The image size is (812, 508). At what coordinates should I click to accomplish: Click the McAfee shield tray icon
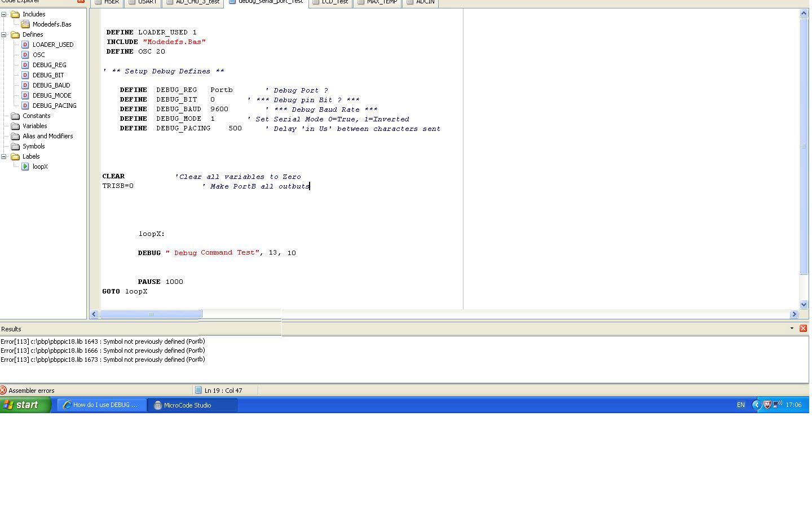767,405
